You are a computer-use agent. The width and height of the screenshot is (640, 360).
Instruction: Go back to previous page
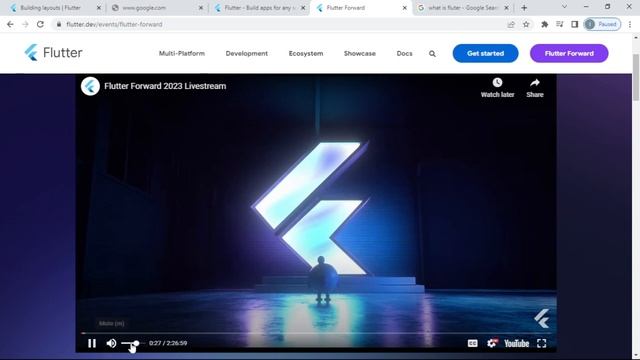pos(10,24)
